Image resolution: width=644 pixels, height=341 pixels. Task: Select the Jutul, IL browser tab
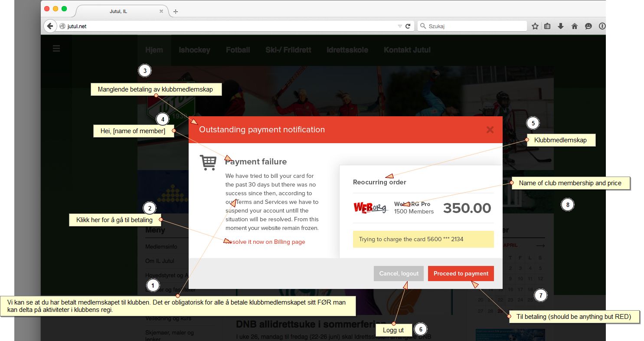click(118, 11)
